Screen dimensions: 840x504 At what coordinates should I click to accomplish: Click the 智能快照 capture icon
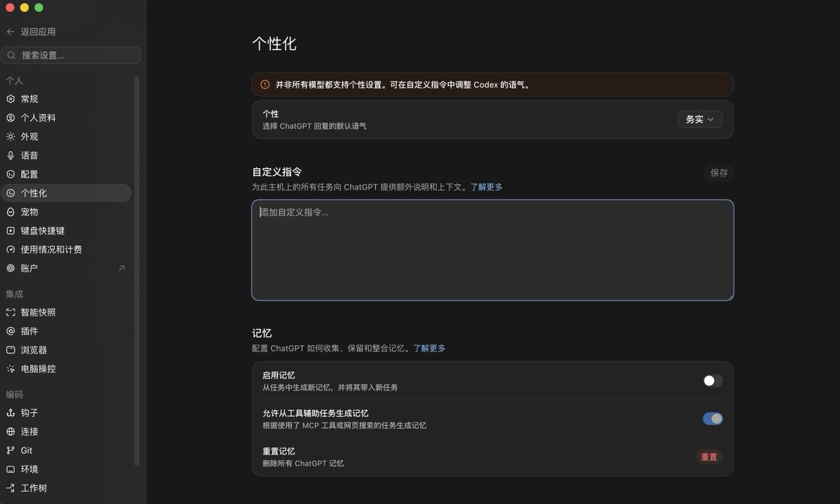pyautogui.click(x=10, y=312)
